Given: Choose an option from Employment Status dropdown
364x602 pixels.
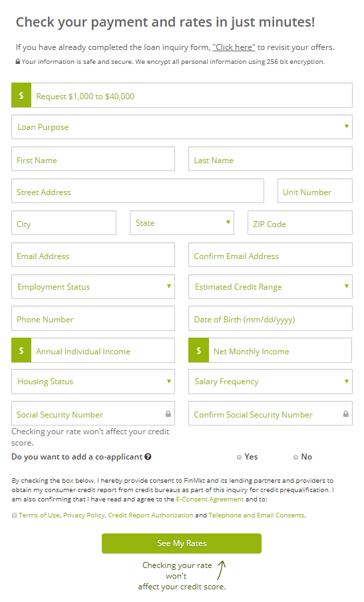Looking at the screenshot, I should coord(93,286).
